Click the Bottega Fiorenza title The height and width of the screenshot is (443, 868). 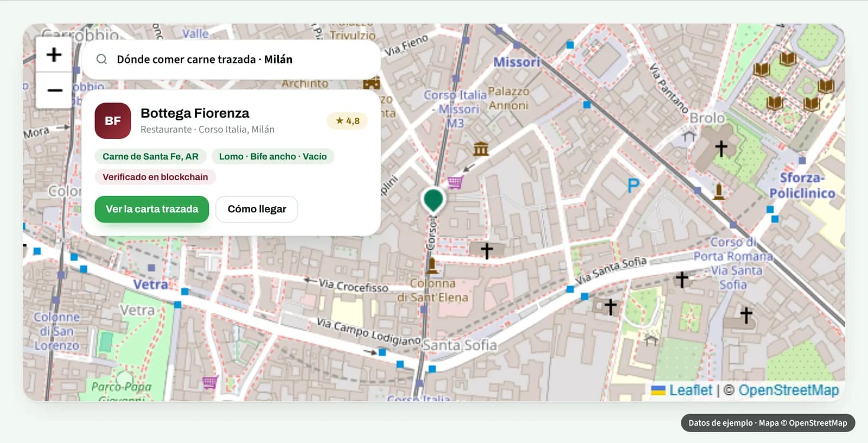pyautogui.click(x=195, y=113)
